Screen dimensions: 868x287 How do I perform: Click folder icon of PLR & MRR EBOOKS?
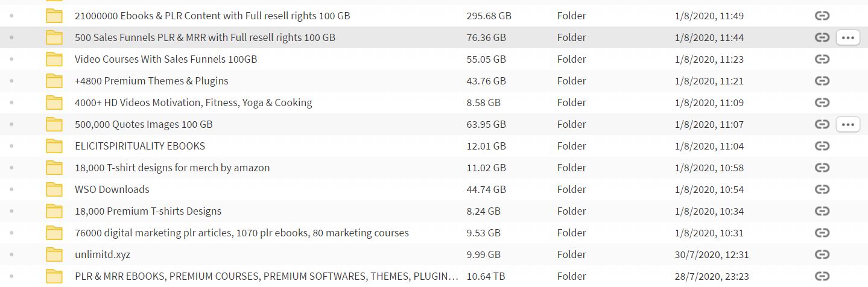pyautogui.click(x=55, y=276)
